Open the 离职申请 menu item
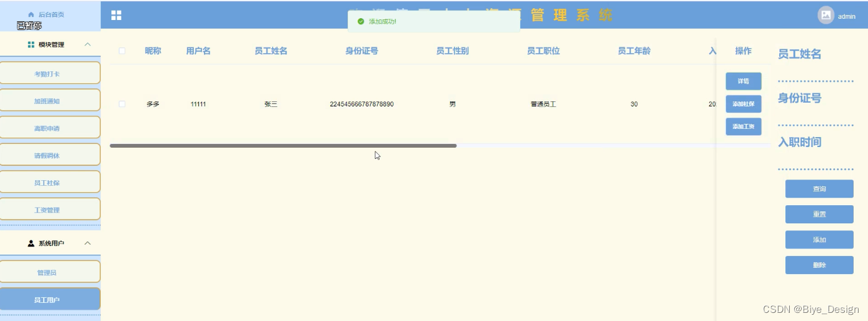Screen dimensions: 868x321 click(x=50, y=128)
